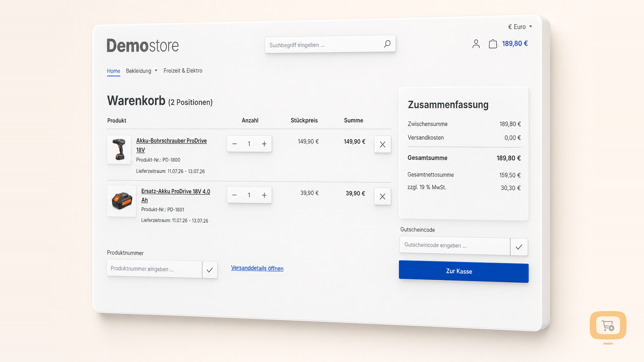The height and width of the screenshot is (362, 644).
Task: Open the user account icon
Action: [x=476, y=44]
